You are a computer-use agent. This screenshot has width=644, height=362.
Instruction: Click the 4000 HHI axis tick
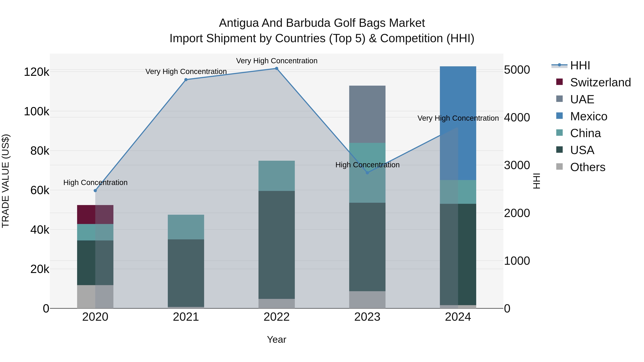tap(517, 117)
